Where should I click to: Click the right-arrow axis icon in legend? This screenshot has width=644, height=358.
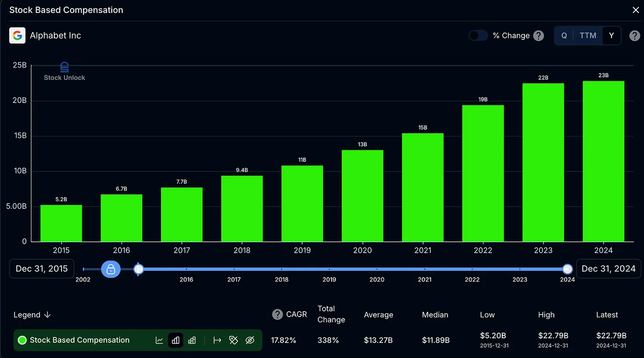(x=217, y=340)
